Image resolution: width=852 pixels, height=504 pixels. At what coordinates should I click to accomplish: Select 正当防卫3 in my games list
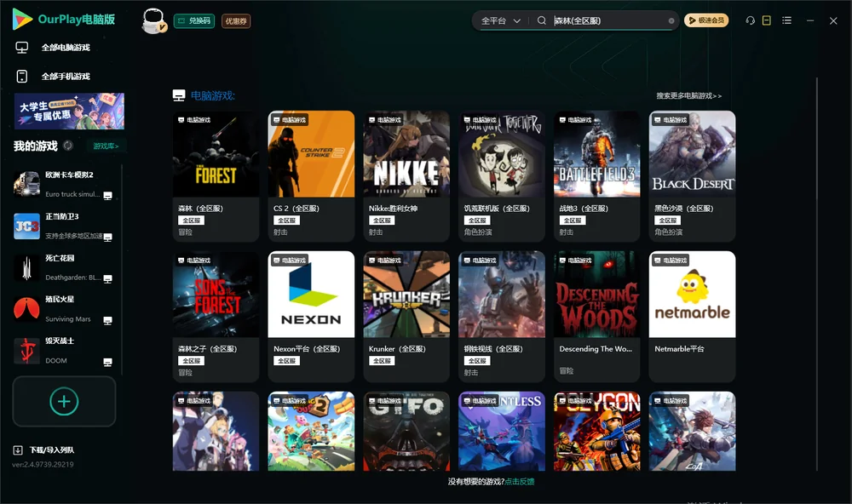click(x=62, y=226)
